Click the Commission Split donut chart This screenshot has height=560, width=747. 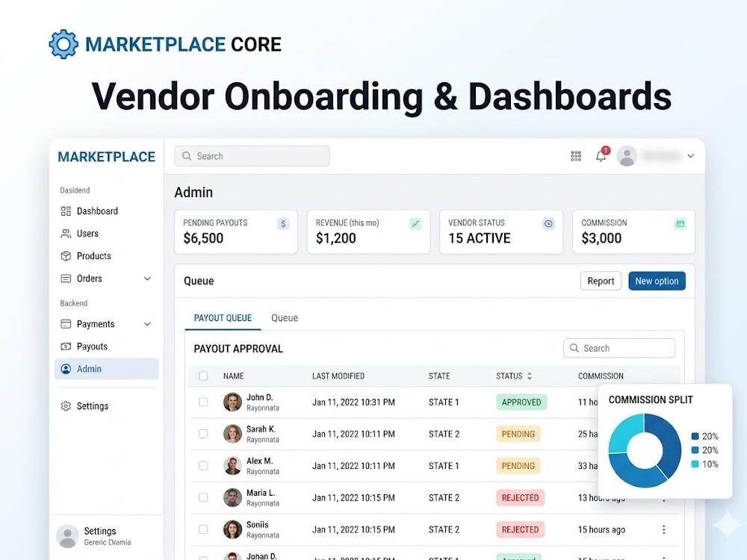(645, 450)
